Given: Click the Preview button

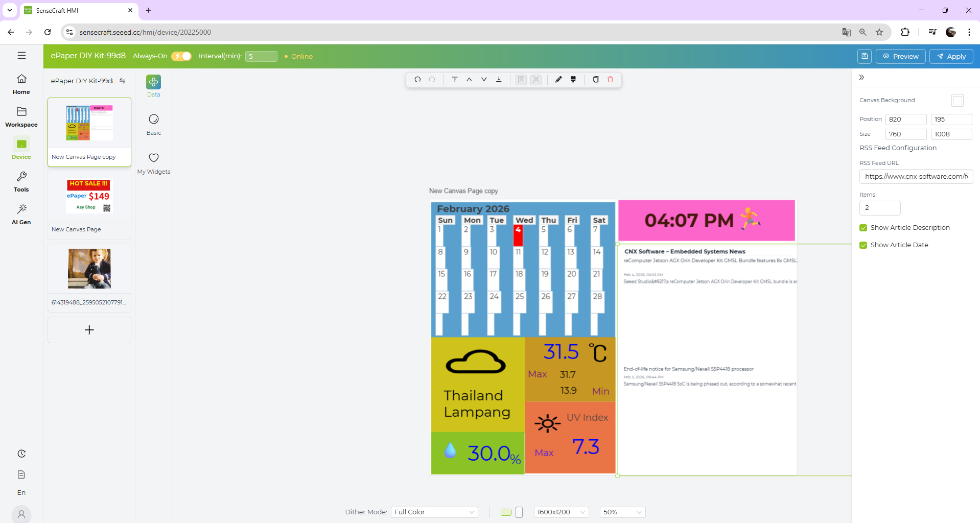Looking at the screenshot, I should point(900,56).
